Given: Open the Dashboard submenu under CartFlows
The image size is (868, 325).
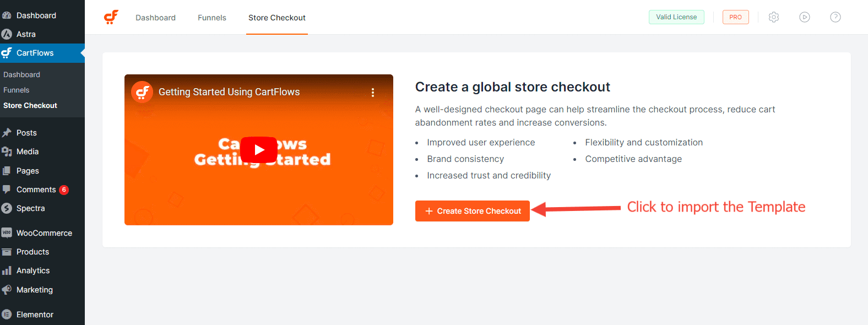Looking at the screenshot, I should (22, 74).
